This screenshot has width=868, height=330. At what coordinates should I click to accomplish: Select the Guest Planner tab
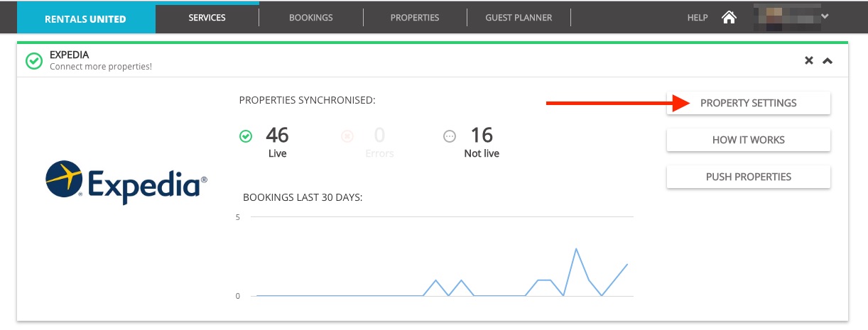(519, 18)
